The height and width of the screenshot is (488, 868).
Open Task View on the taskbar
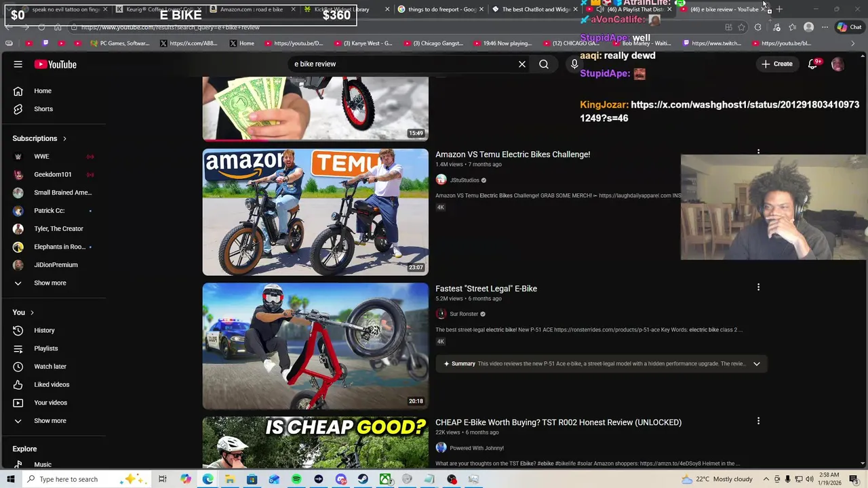pos(163,479)
